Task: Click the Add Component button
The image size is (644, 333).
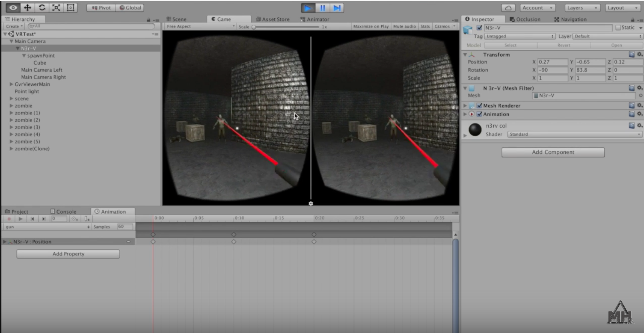Action: point(553,152)
